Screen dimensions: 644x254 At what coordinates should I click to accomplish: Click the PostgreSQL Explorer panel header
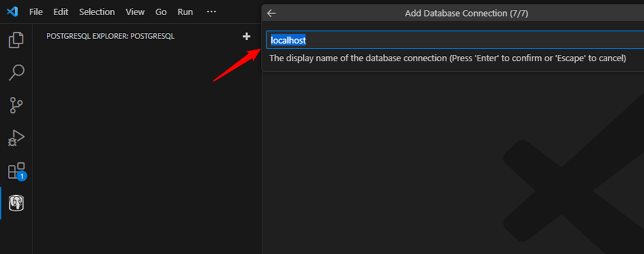(110, 36)
